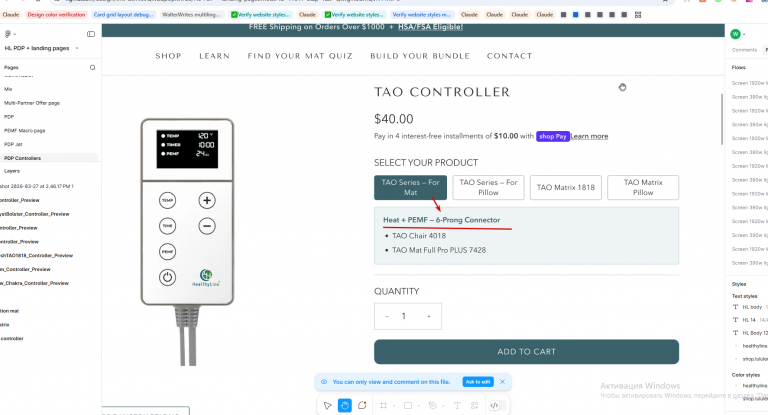The height and width of the screenshot is (415, 768).
Task: Select the Frame tool icon
Action: point(383,405)
